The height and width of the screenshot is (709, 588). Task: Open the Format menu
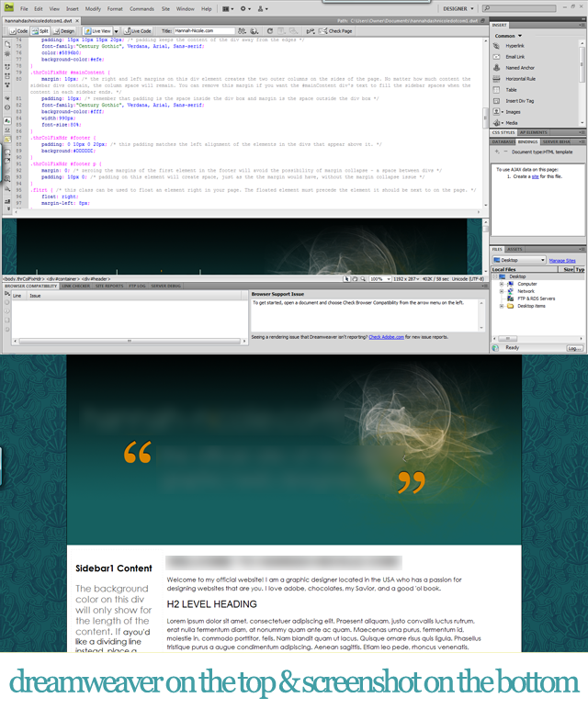115,8
